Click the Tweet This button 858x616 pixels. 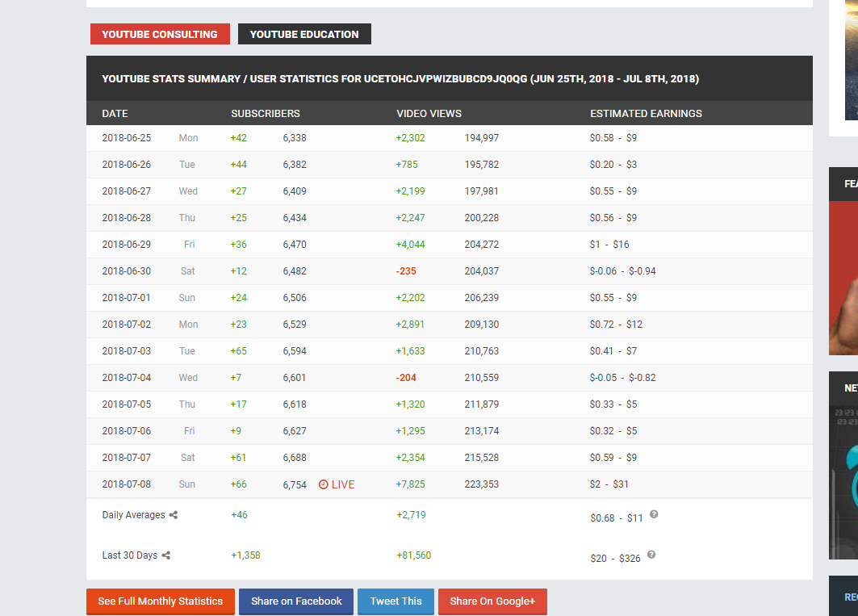tap(396, 601)
